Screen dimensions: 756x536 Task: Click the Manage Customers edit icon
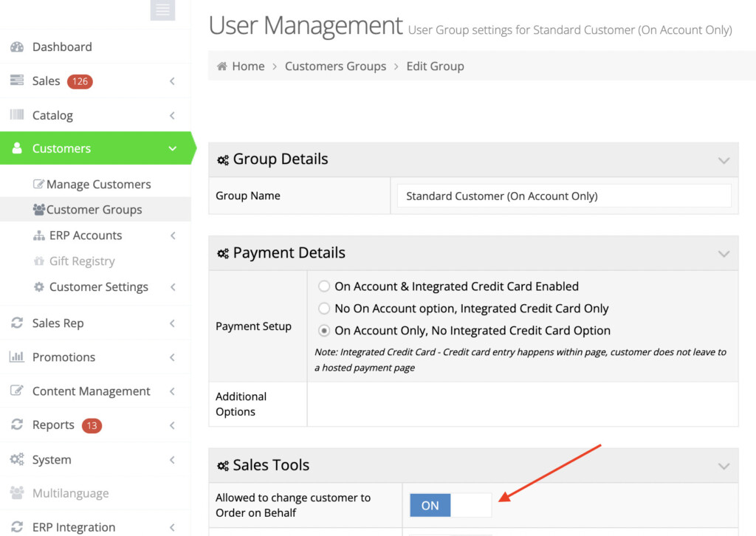click(x=38, y=184)
